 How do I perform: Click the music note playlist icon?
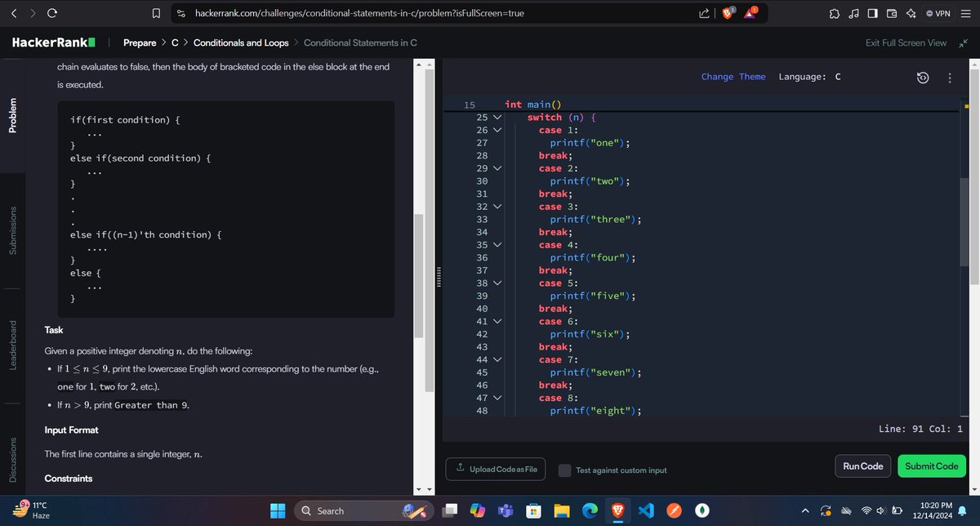coord(853,14)
